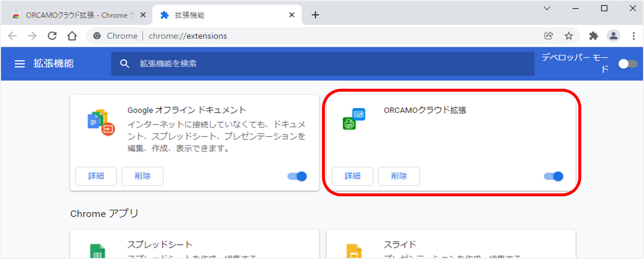644x259 pixels.
Task: Click the スプレッドシート app name
Action: click(x=160, y=245)
